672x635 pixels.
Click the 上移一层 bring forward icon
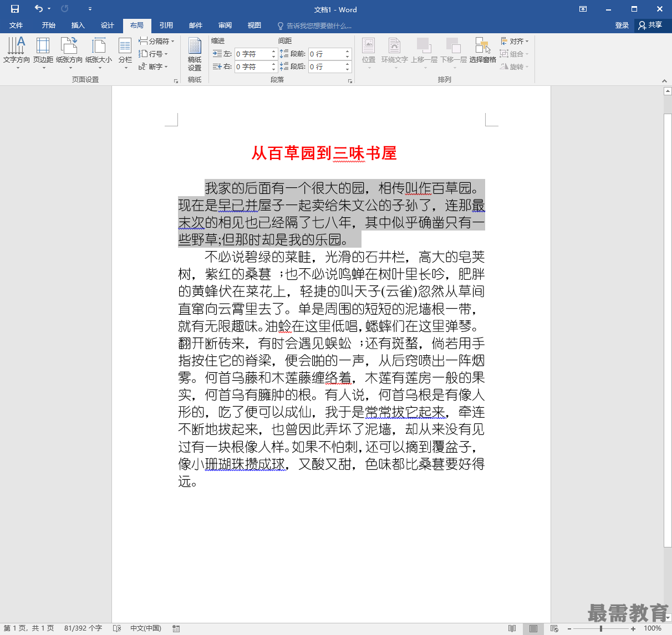click(x=424, y=53)
